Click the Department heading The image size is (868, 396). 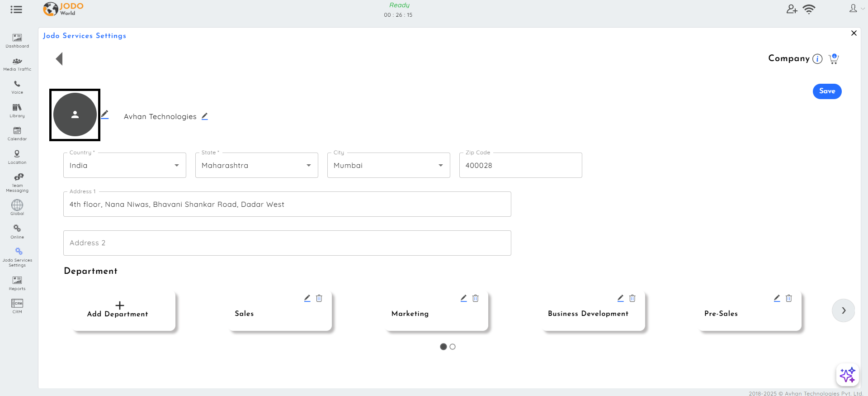tap(91, 271)
